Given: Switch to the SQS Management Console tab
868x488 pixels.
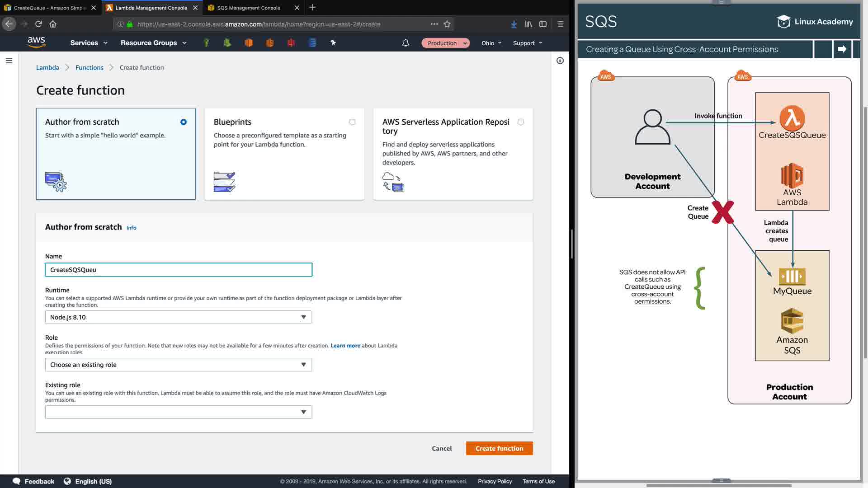Looking at the screenshot, I should coord(249,8).
